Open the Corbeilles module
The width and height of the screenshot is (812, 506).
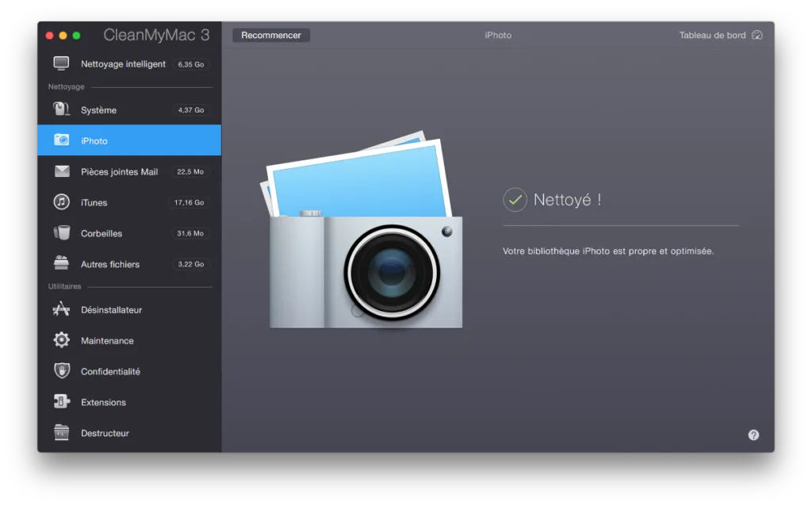click(129, 233)
